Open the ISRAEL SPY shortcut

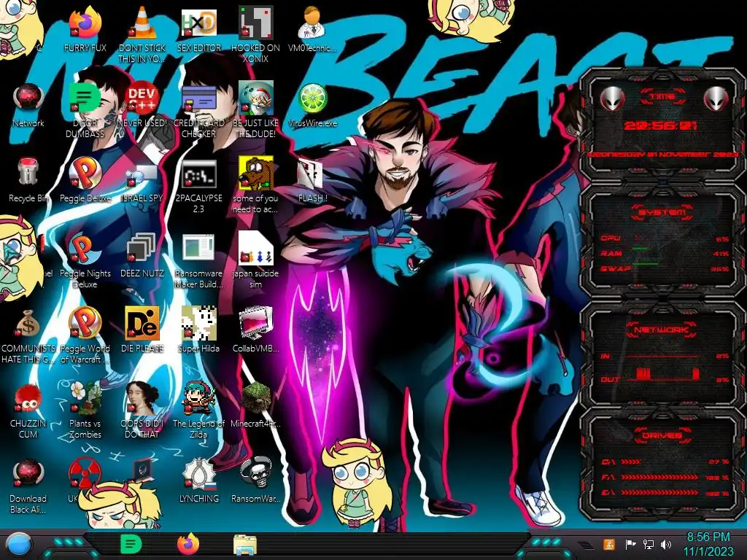coord(142,175)
